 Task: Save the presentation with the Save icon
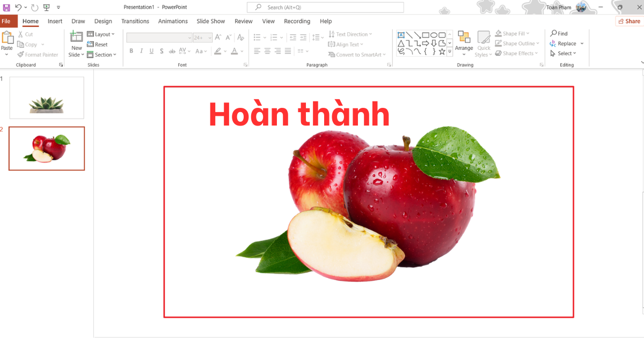pos(6,8)
